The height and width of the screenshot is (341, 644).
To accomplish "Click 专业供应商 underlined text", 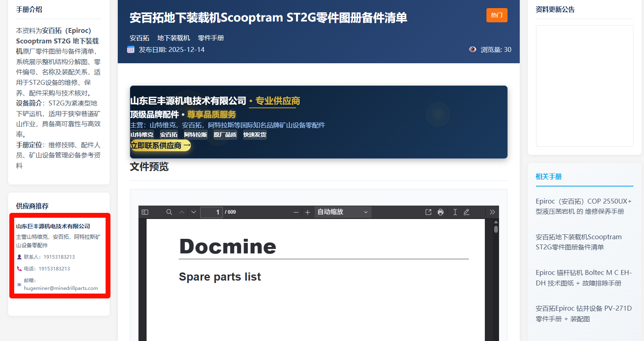I will tap(278, 101).
